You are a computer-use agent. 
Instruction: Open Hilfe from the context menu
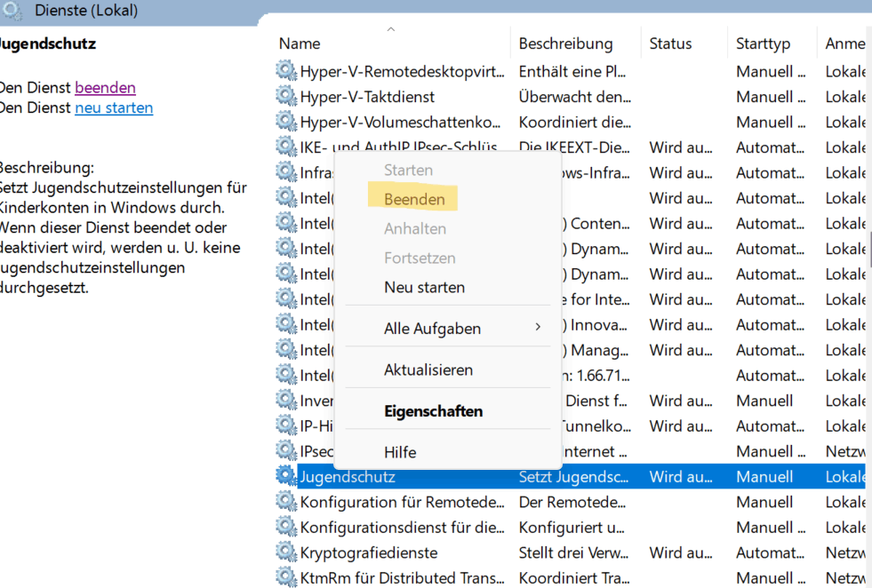pos(400,452)
